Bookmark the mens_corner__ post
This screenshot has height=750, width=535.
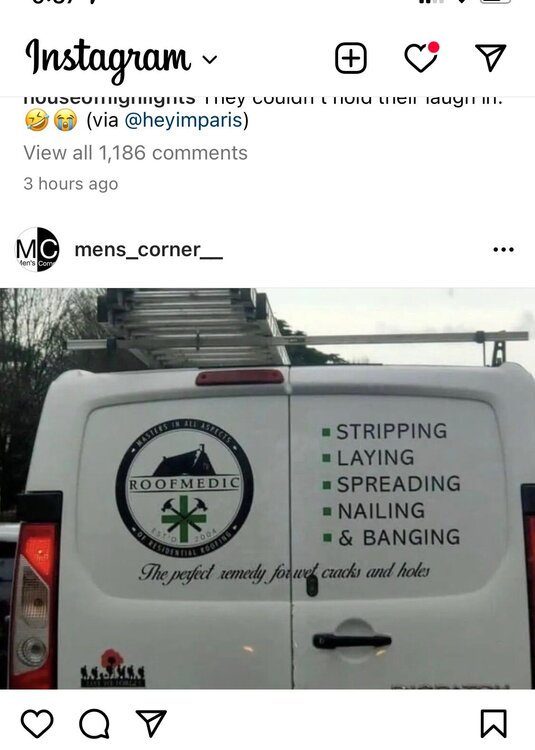pos(493,724)
